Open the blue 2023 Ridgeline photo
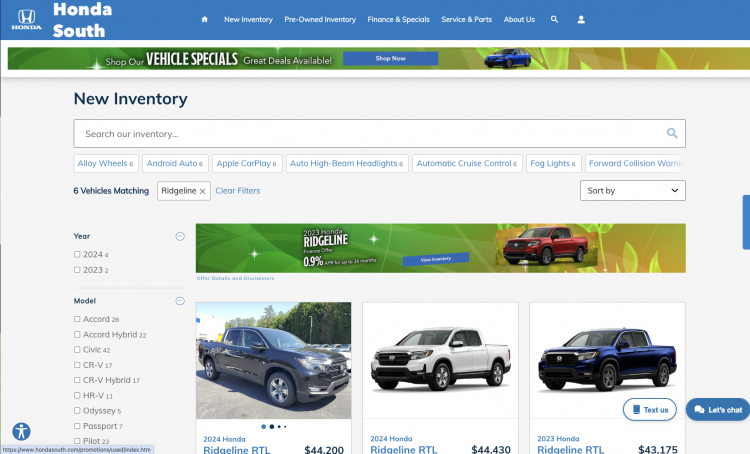The image size is (750, 454). pos(607,360)
